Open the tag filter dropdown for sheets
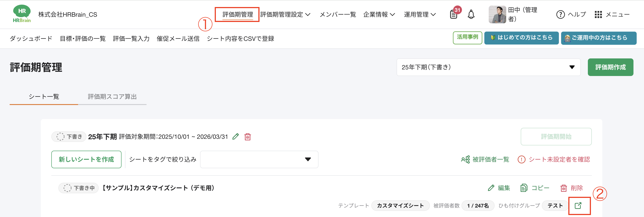 [259, 159]
